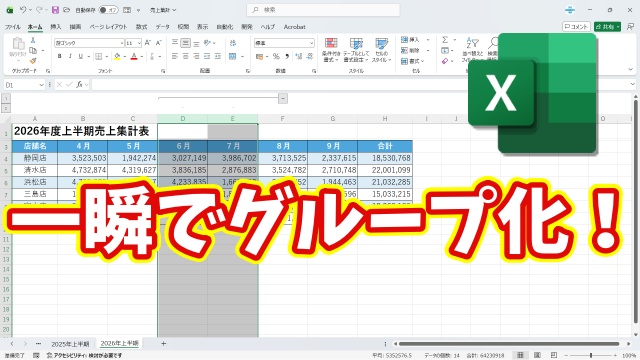
Task: Click the Merge and Center icon
Action: [233, 56]
